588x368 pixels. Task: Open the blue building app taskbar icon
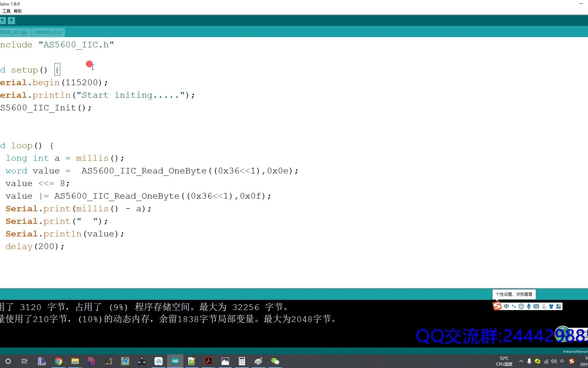(x=42, y=361)
